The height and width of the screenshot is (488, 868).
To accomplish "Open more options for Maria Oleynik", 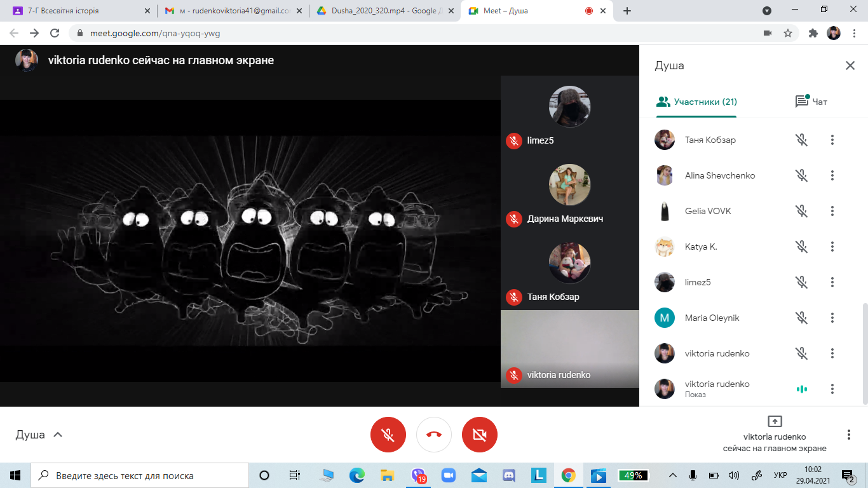I will [x=832, y=318].
